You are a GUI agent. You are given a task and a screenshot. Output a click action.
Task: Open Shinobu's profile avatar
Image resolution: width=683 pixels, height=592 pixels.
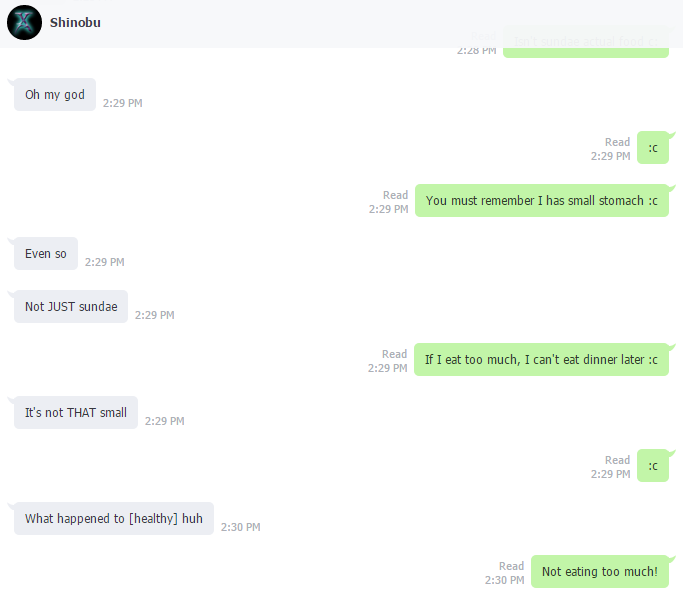point(24,23)
